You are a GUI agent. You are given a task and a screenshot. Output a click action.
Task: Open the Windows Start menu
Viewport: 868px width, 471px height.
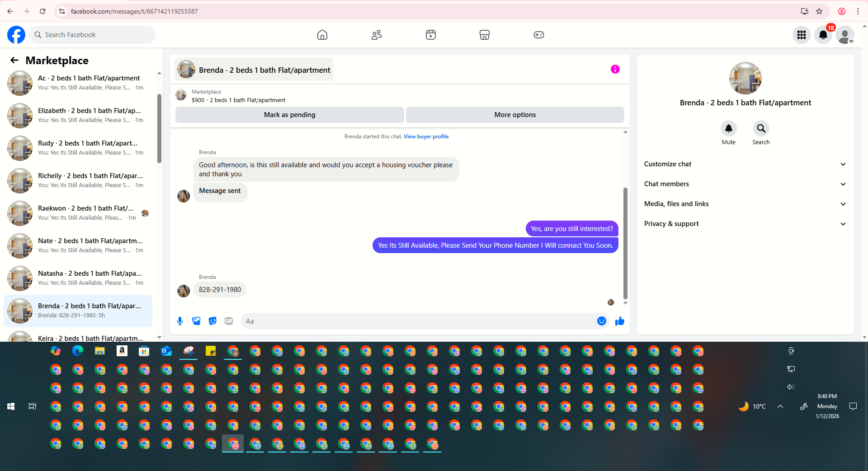click(x=11, y=406)
